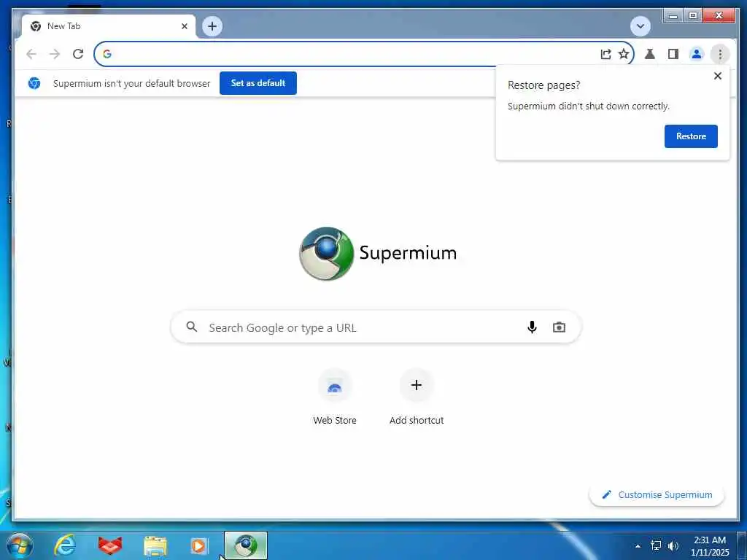Click the Supermium icon in default browser bar
Screen dimensions: 747x560
34,83
